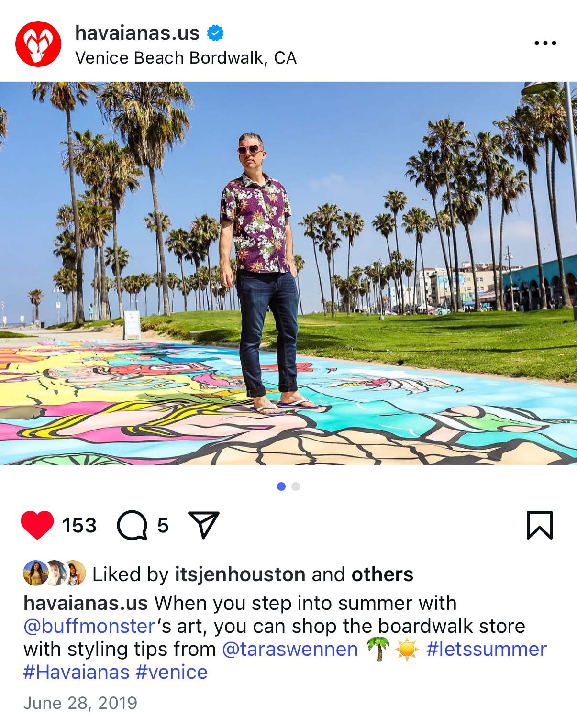577x728 pixels.
Task: Open the @taraswennen mention
Action: coord(290,649)
